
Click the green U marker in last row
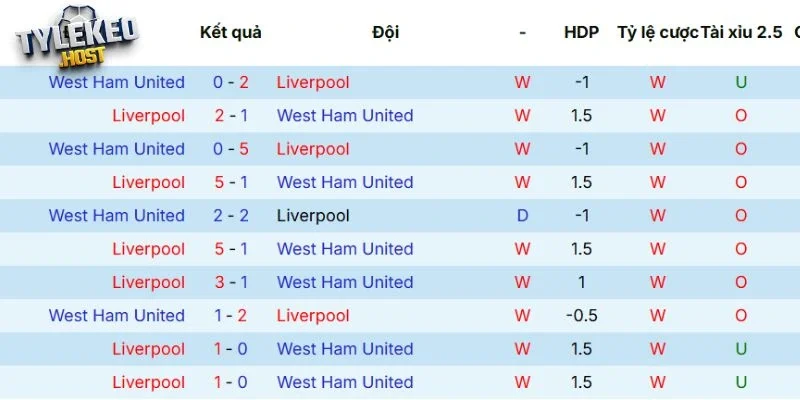[741, 382]
